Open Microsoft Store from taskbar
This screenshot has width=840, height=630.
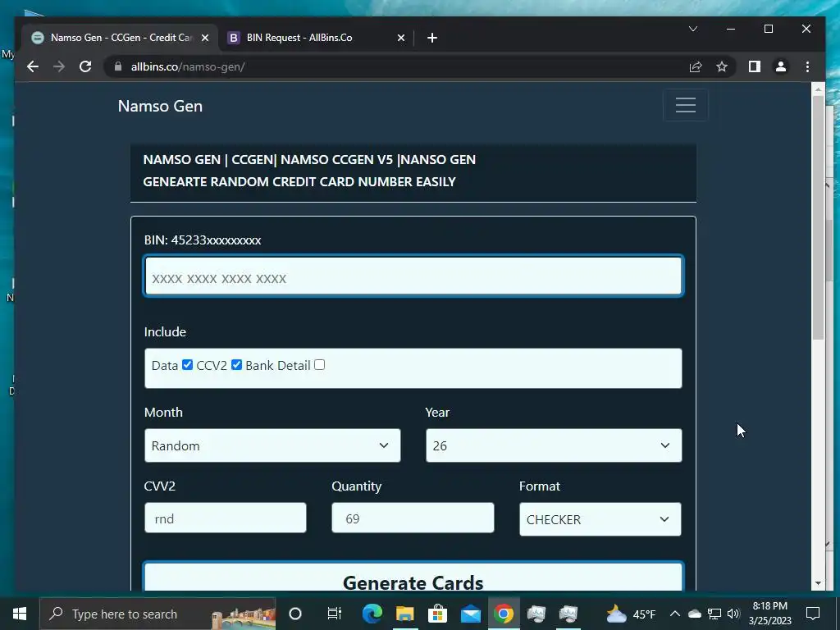click(x=438, y=614)
